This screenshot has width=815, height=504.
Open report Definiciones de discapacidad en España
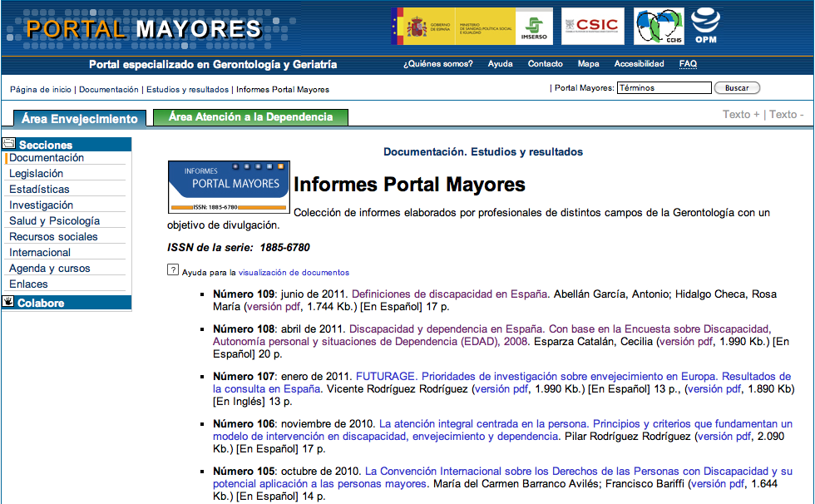click(450, 294)
